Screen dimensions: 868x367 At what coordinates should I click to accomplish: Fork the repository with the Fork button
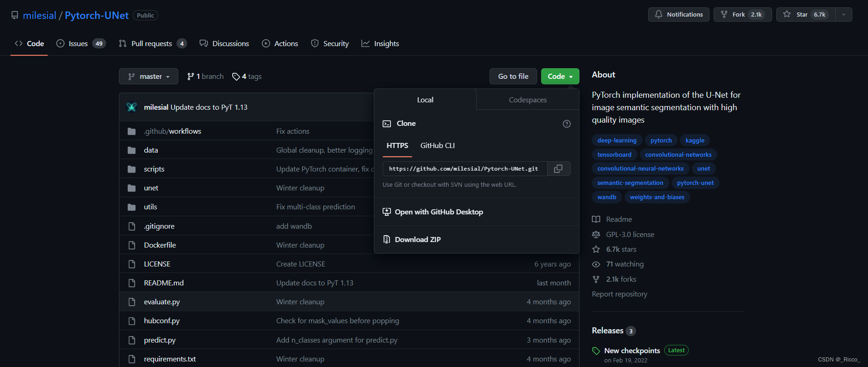(x=742, y=15)
